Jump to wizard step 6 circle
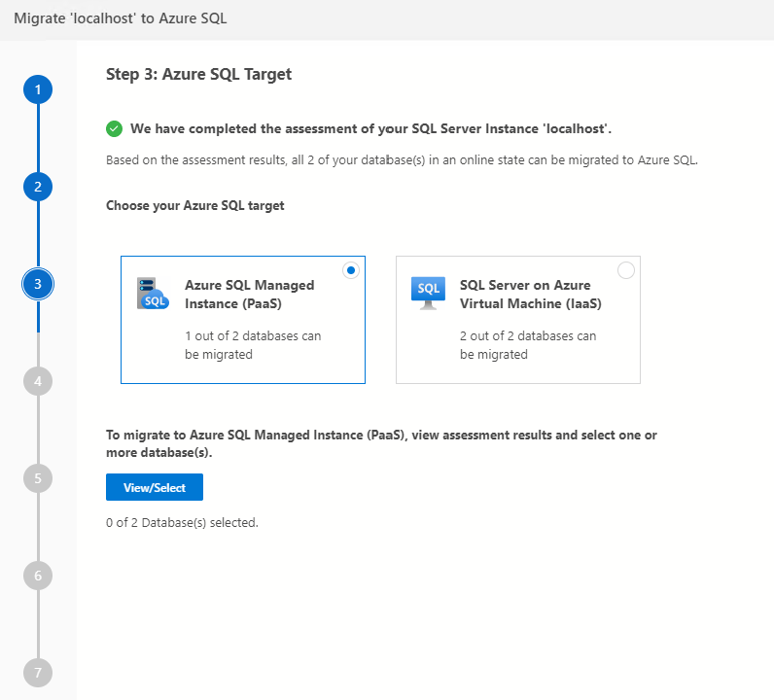This screenshot has width=774, height=700. (x=38, y=576)
